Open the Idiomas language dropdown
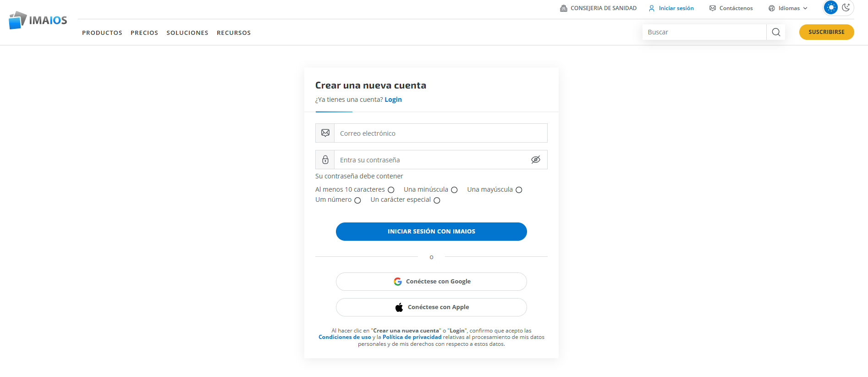Image resolution: width=868 pixels, height=377 pixels. click(788, 8)
